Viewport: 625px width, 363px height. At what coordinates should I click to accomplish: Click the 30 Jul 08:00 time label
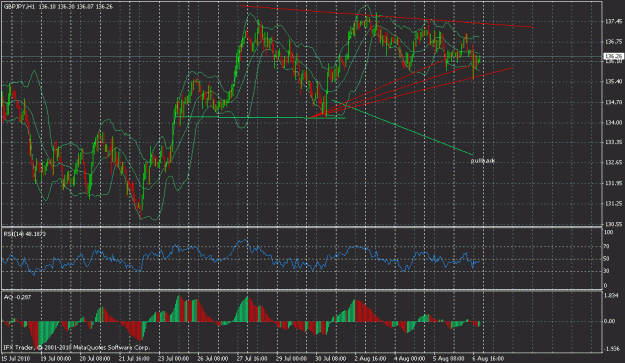331,358
